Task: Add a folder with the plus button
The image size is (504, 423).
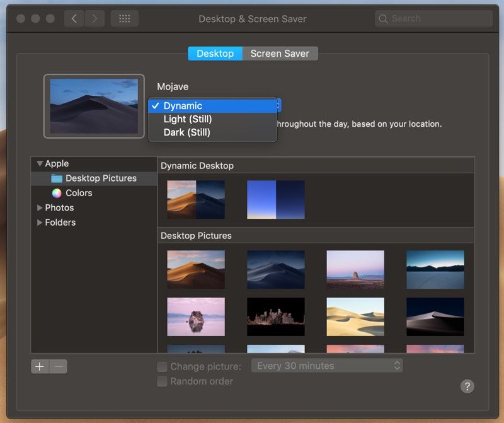Action: coord(40,366)
